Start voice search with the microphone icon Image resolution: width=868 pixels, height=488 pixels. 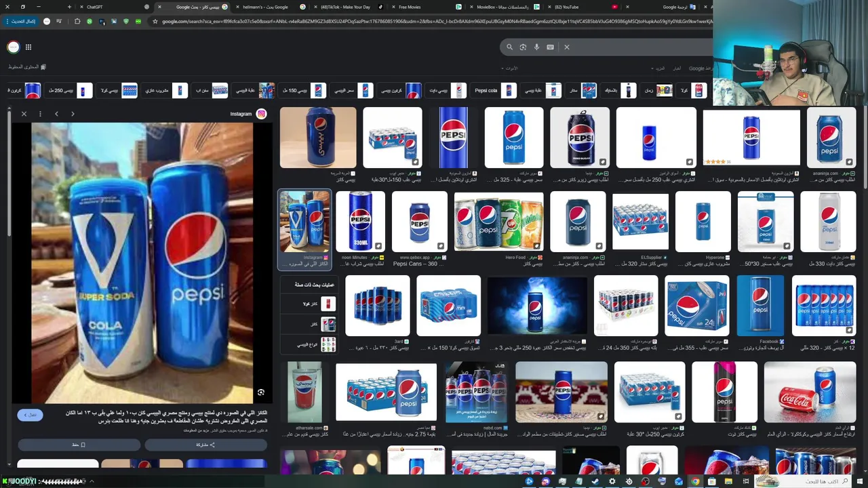click(x=536, y=47)
